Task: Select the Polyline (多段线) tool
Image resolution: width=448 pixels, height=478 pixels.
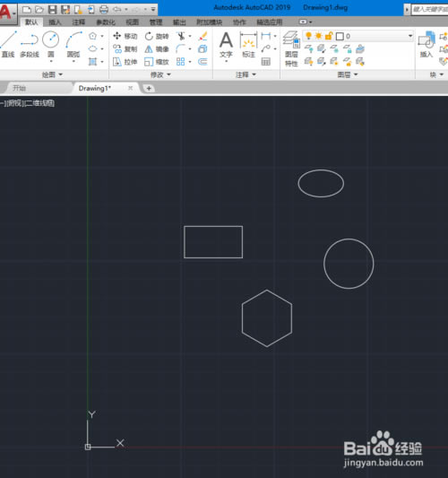Action: [x=30, y=45]
